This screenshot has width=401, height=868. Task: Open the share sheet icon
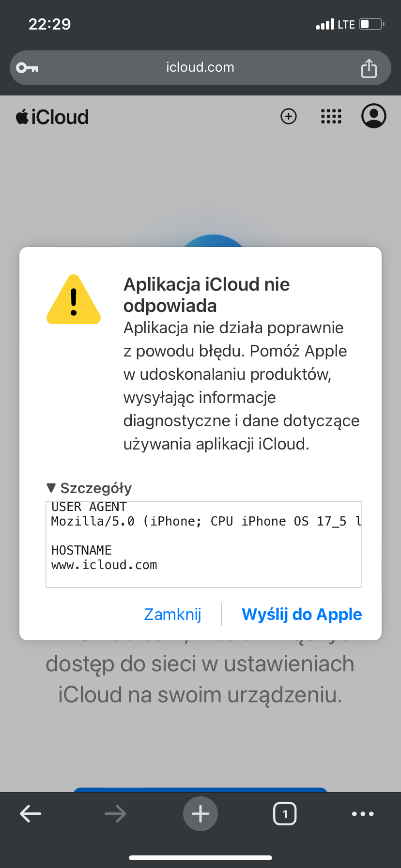coord(369,68)
